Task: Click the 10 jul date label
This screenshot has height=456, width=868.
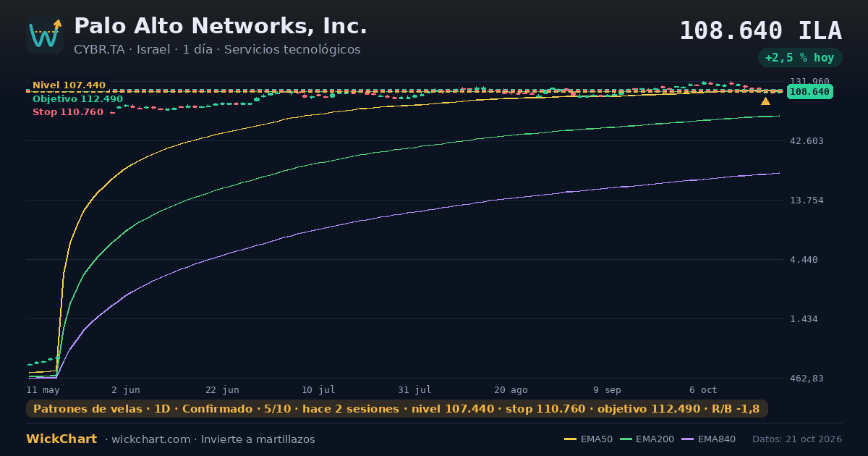Action: coord(318,389)
